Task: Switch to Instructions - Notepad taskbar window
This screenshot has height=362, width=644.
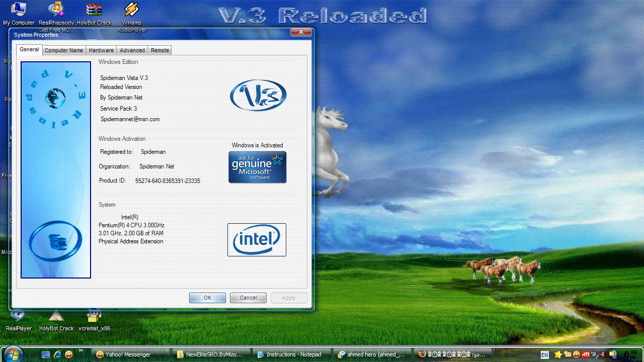Action: [292, 354]
